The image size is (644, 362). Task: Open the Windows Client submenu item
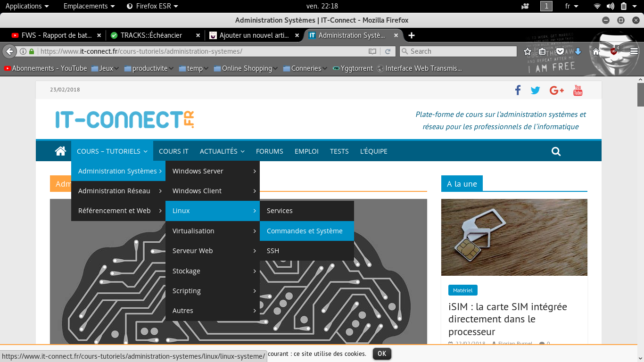(x=213, y=191)
